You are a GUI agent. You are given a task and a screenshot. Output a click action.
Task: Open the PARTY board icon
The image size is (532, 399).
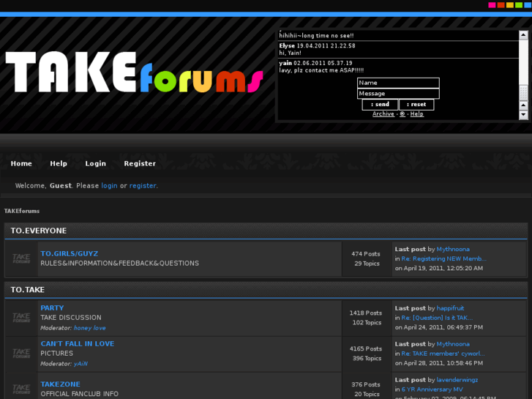pyautogui.click(x=21, y=318)
